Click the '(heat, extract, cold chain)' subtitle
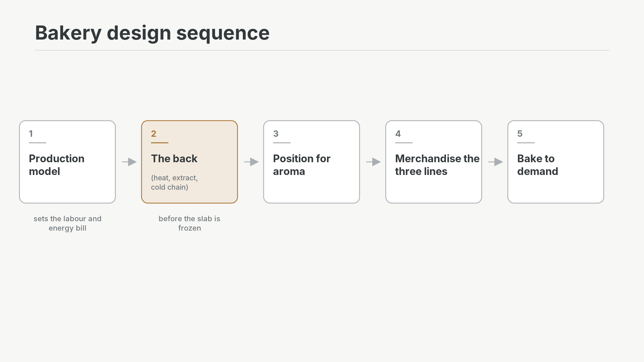 [174, 182]
